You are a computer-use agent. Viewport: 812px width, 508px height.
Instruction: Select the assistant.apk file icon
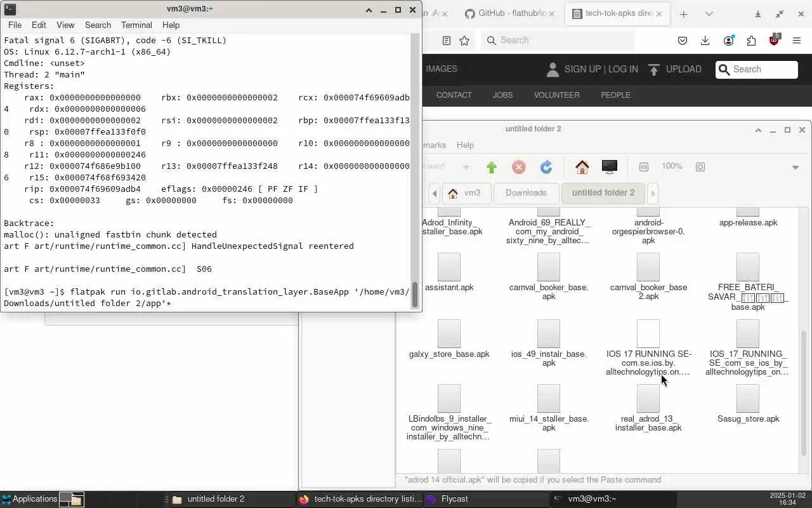click(x=449, y=267)
